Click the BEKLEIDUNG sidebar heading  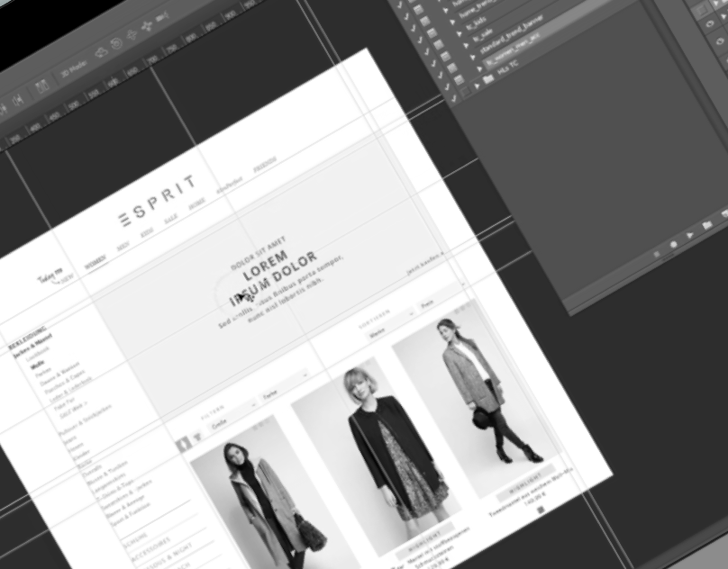(28, 338)
